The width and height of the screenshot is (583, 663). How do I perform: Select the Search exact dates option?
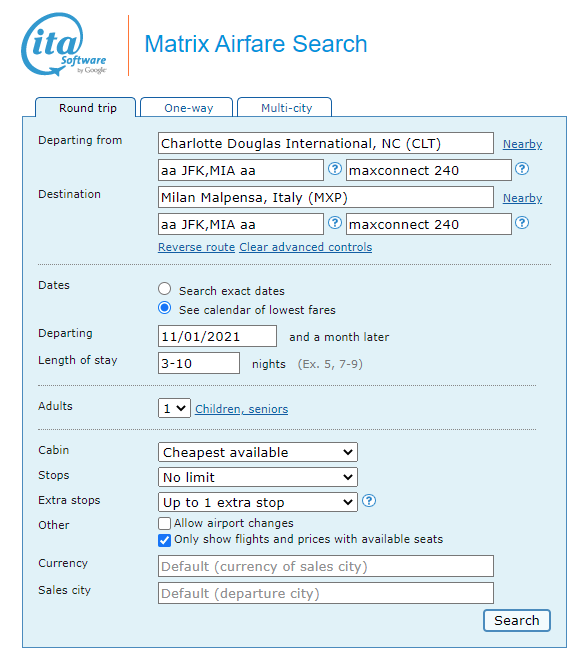click(164, 289)
